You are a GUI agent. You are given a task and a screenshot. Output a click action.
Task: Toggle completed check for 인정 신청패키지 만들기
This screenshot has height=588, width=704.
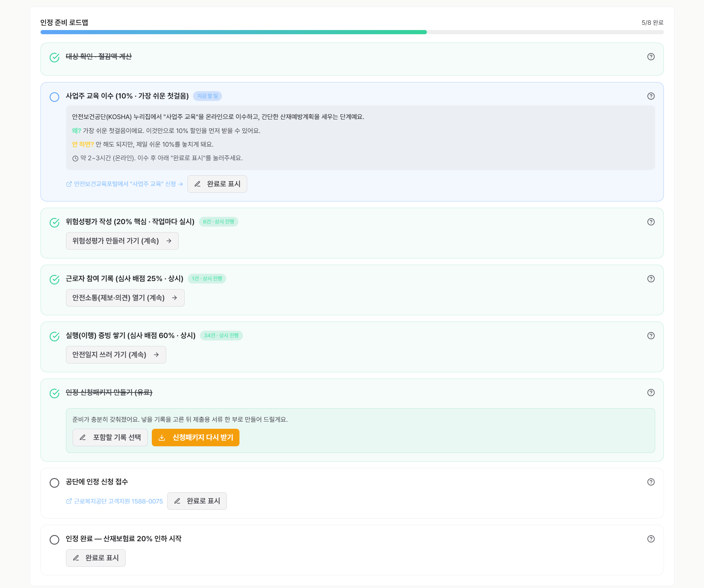(x=54, y=393)
